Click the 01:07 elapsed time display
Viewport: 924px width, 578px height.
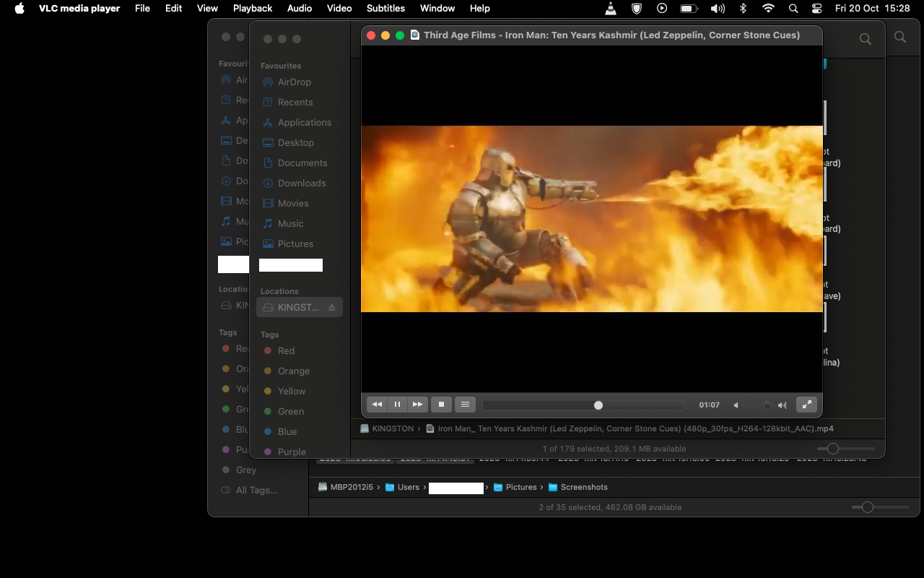(x=709, y=405)
